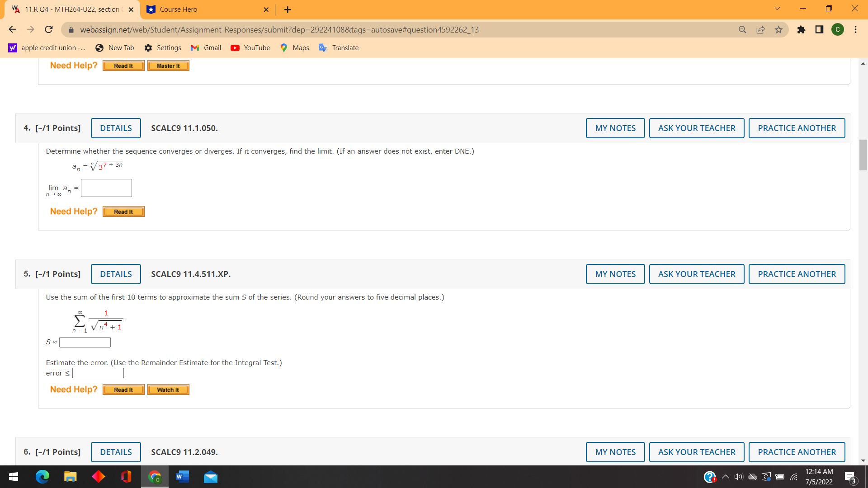868x488 pixels.
Task: Adjust system volume speaker icon
Action: (739, 477)
